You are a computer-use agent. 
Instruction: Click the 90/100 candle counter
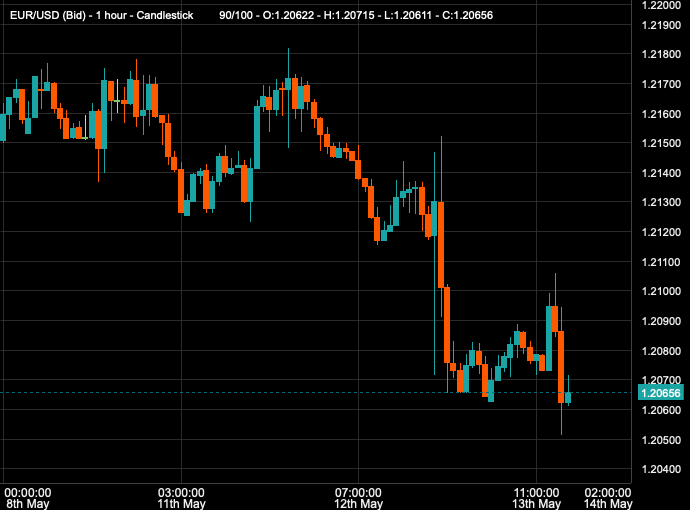(236, 15)
